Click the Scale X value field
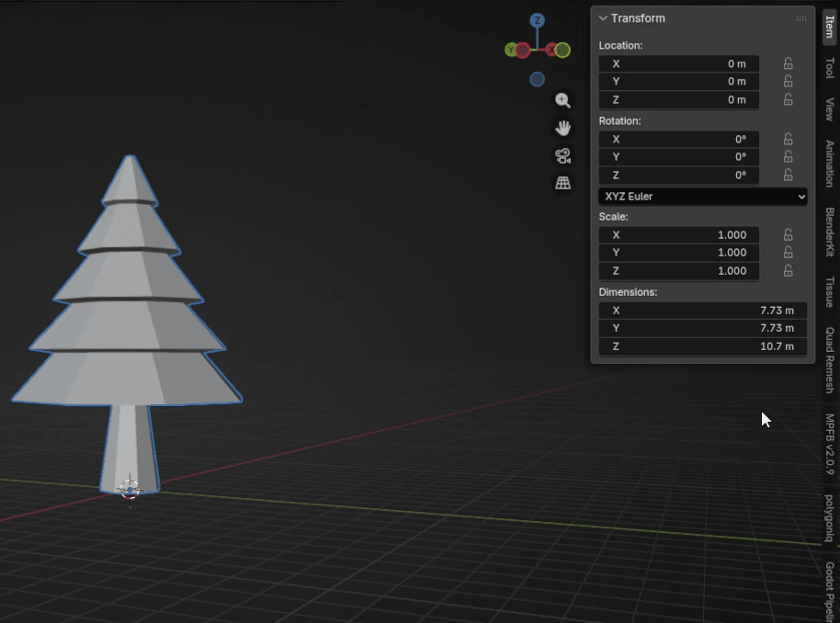This screenshot has width=840, height=623. coord(678,235)
